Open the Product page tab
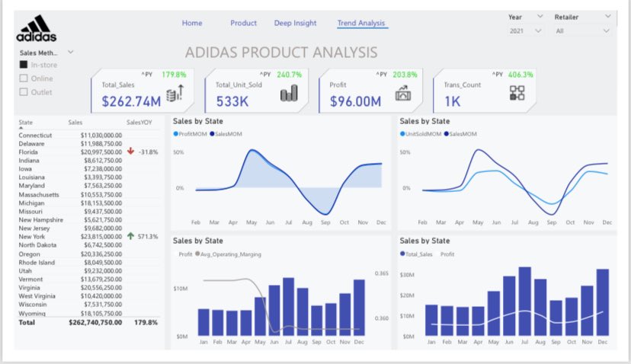The width and height of the screenshot is (631, 364). point(243,24)
